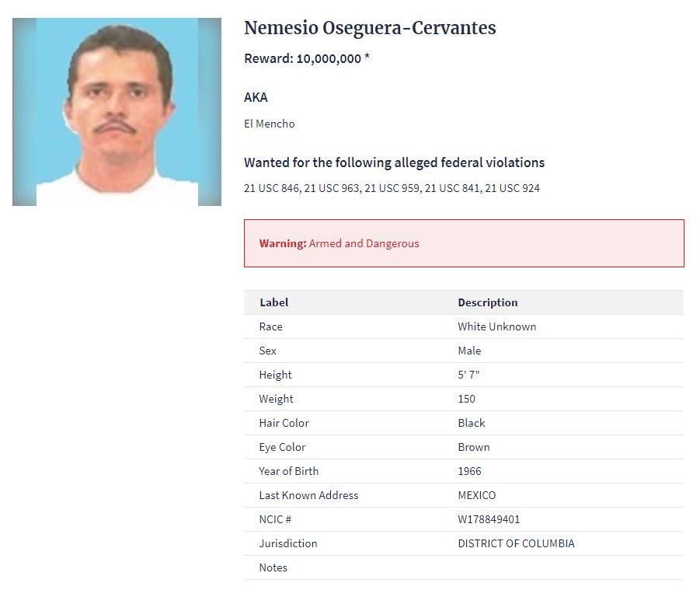This screenshot has width=700, height=597.
Task: Click the Height value 5' 7"
Action: coord(468,375)
